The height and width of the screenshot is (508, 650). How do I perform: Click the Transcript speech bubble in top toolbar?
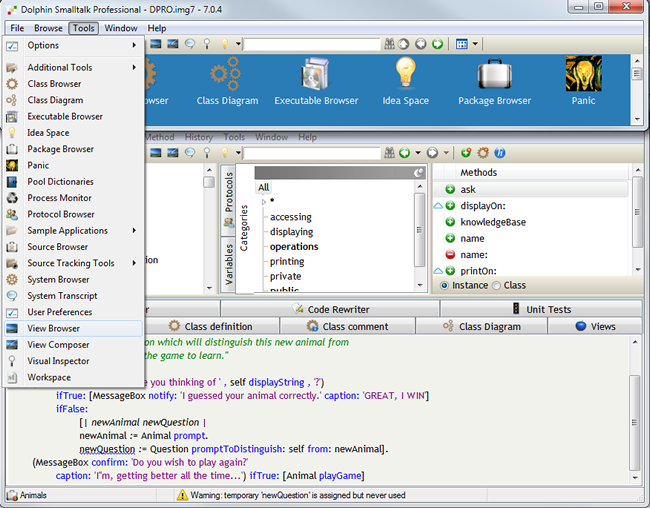[190, 44]
